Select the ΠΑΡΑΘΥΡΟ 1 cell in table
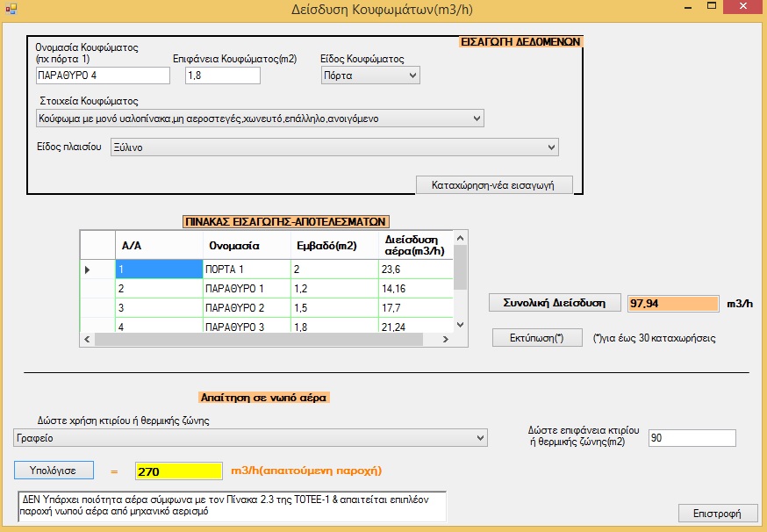This screenshot has height=532, width=767. click(246, 287)
